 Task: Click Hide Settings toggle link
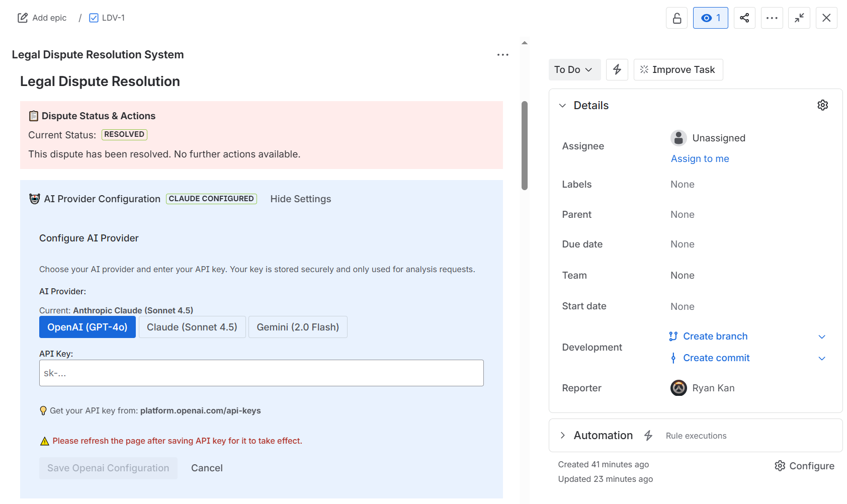tap(301, 199)
